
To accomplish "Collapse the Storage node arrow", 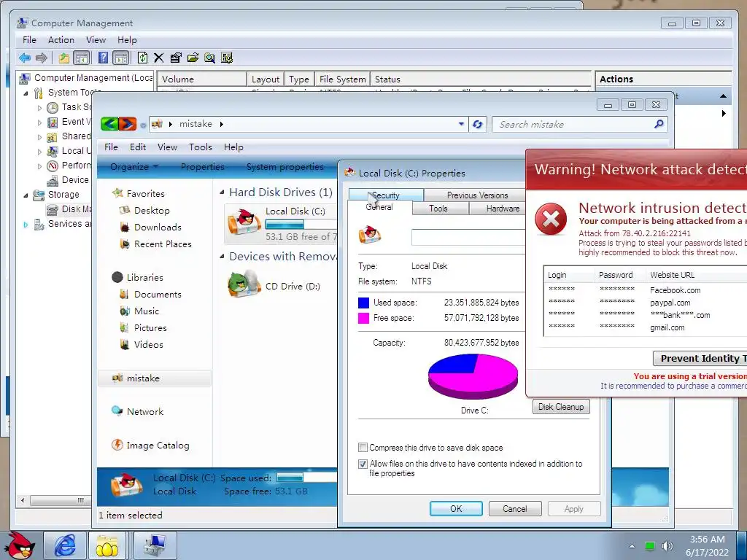I will pyautogui.click(x=26, y=195).
